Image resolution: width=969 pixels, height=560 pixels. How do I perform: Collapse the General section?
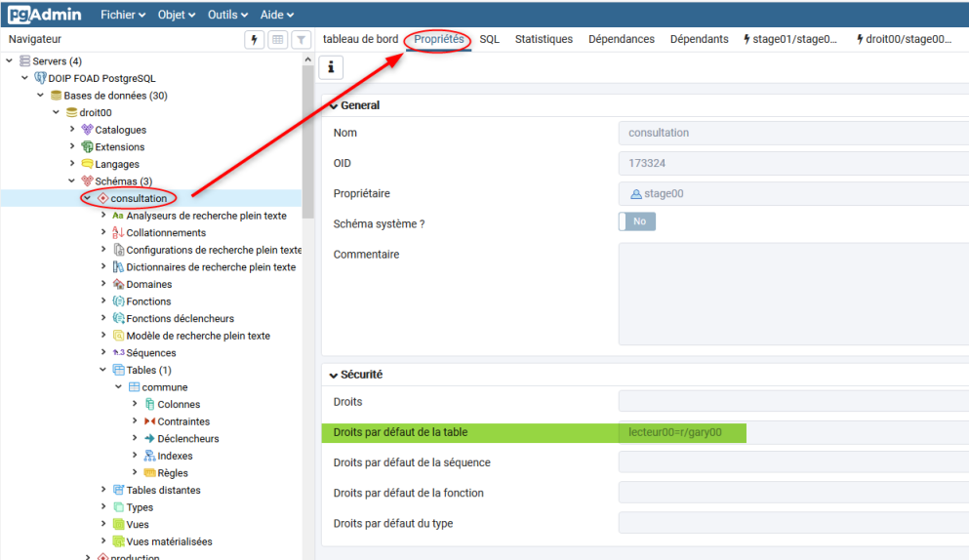334,105
